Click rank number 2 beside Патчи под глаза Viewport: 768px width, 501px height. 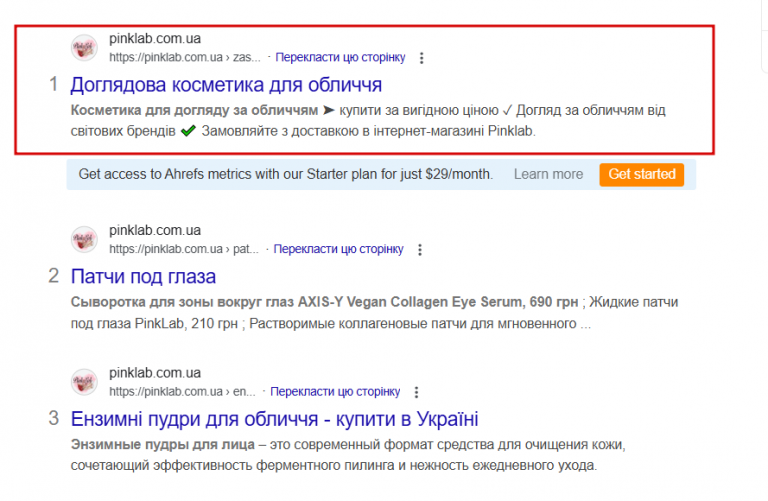(x=54, y=276)
